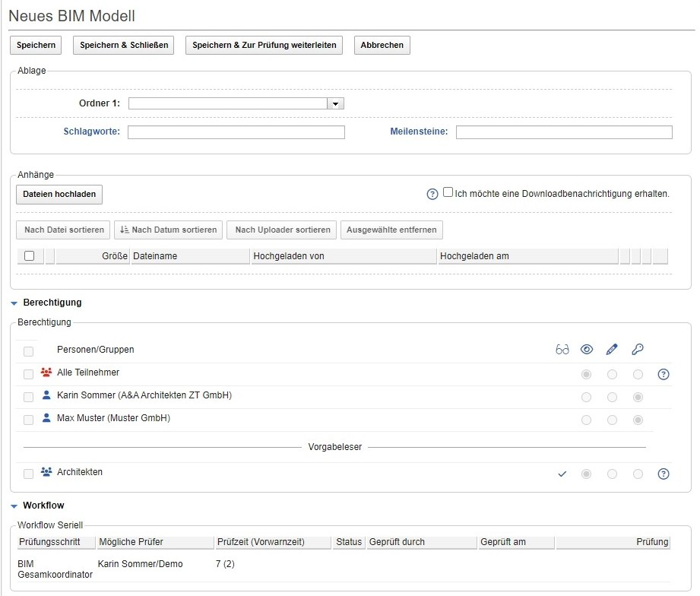This screenshot has height=596, width=700.
Task: Click the group icon next to Architekten
Action: (x=46, y=472)
